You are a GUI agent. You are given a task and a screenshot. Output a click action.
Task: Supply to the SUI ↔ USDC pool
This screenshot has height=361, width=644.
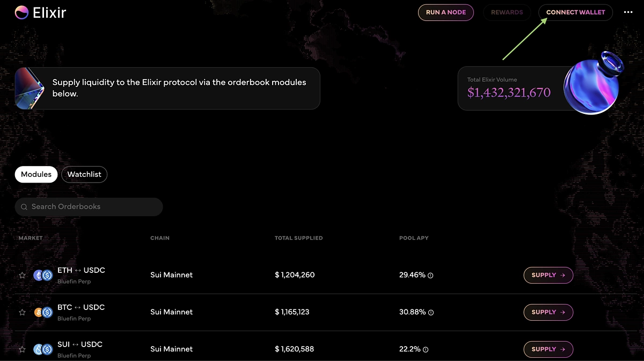tap(548, 349)
